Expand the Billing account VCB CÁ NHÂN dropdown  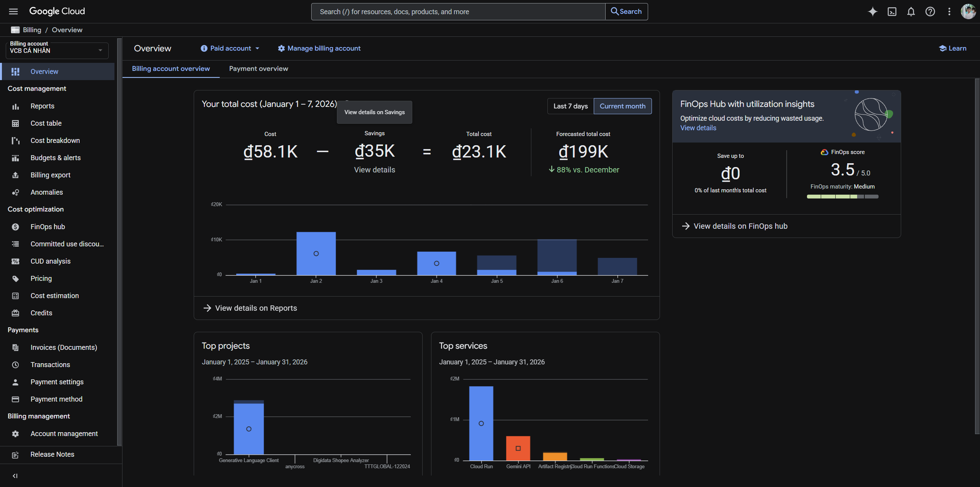coord(57,51)
